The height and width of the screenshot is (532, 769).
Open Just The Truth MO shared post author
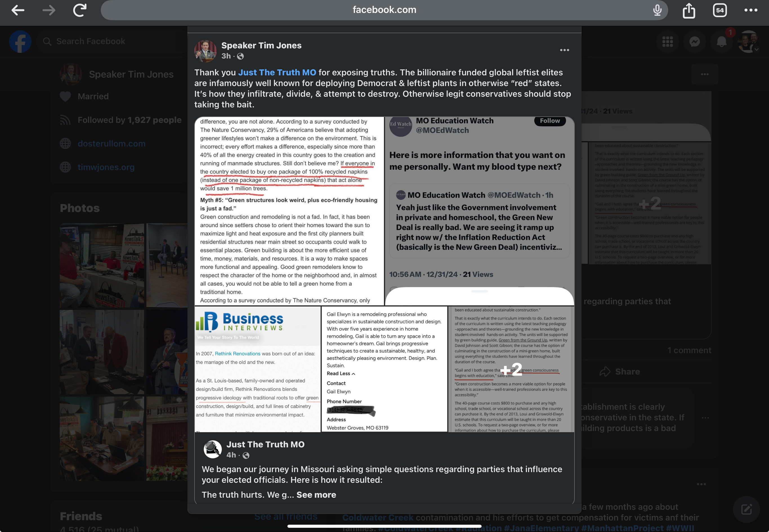click(x=265, y=444)
